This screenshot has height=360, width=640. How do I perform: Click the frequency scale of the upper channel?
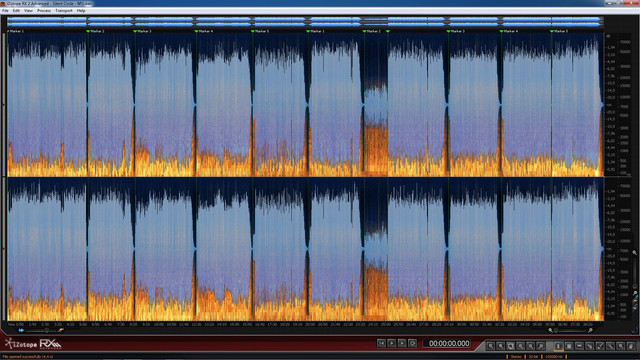pos(625,105)
